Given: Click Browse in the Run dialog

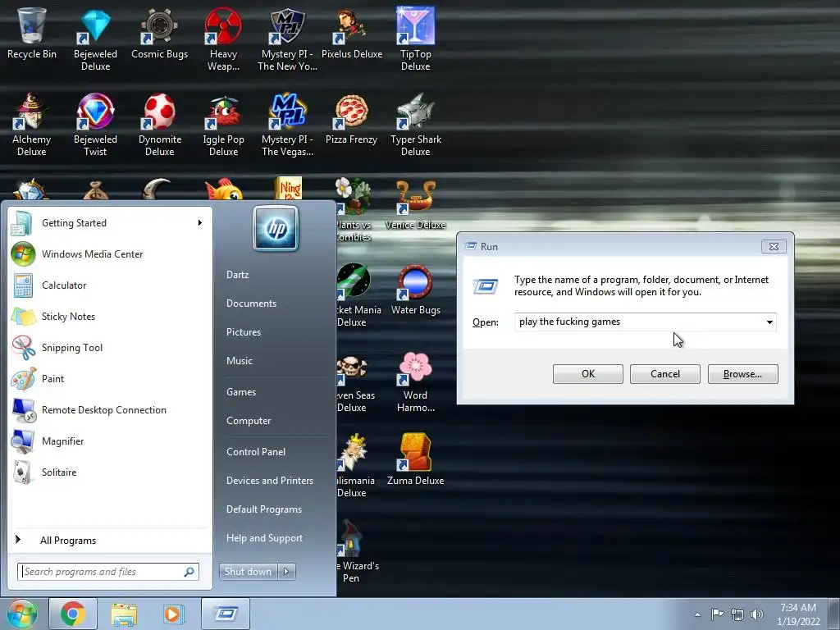Looking at the screenshot, I should click(742, 374).
